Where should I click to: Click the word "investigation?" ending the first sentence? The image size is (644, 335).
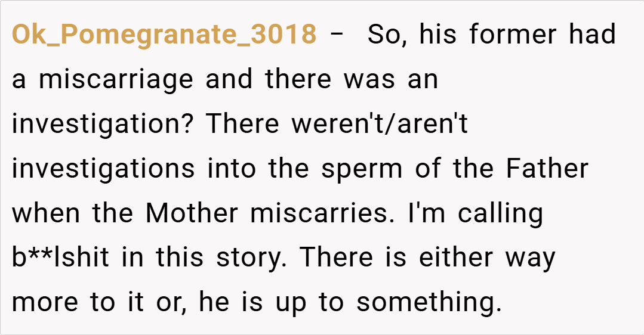coord(104,125)
